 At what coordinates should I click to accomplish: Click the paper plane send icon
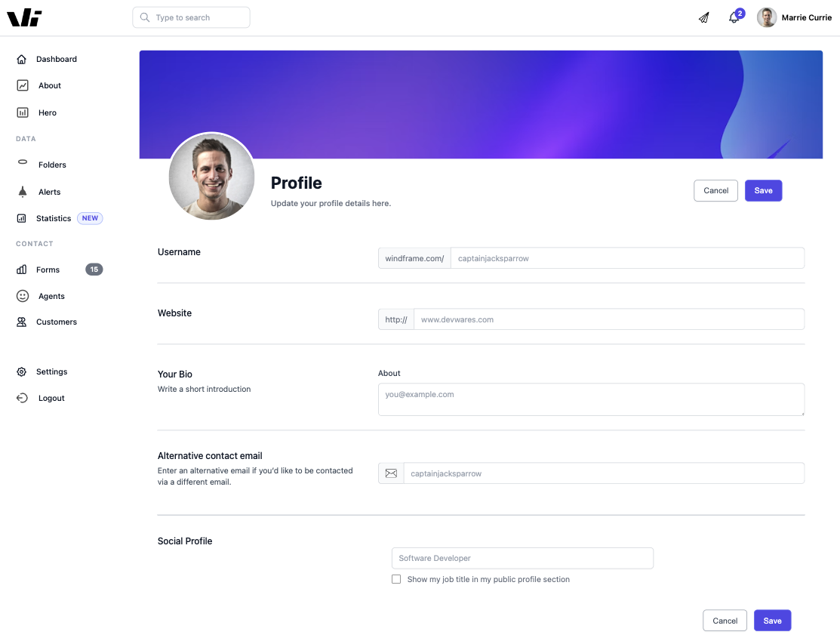coord(704,17)
